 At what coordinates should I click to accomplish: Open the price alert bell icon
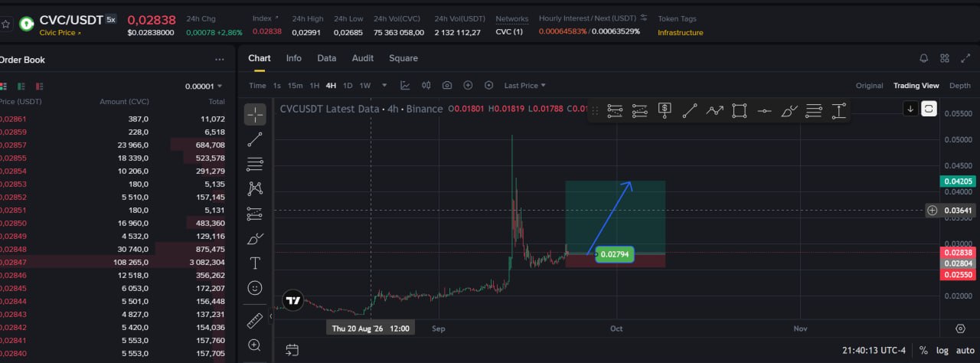(923, 58)
